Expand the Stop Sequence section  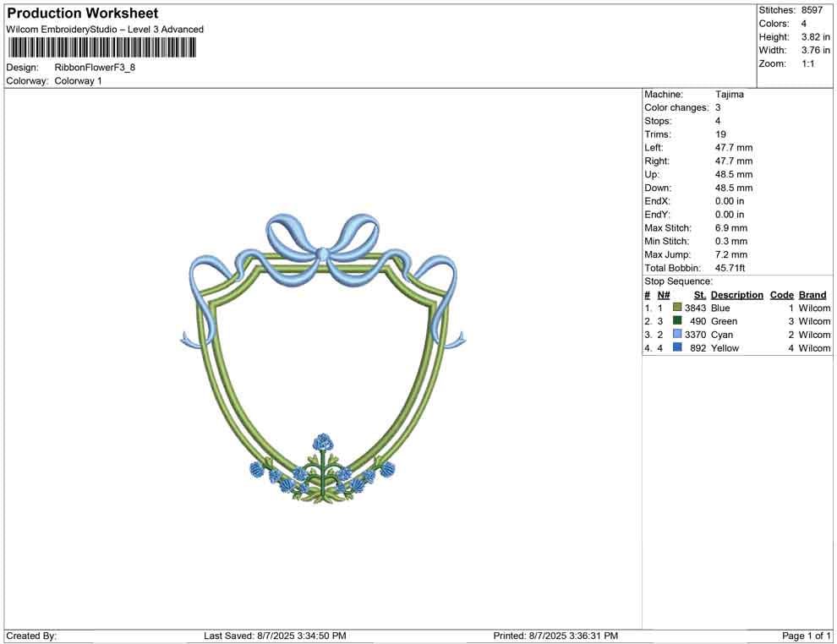(678, 281)
